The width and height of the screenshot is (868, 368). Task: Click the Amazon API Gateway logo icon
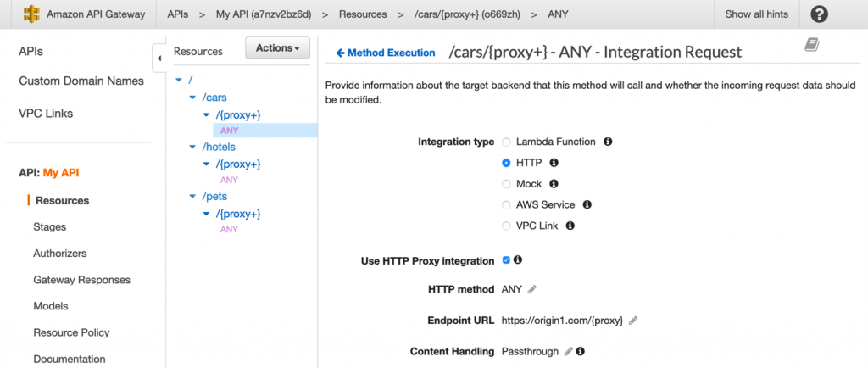[x=31, y=14]
